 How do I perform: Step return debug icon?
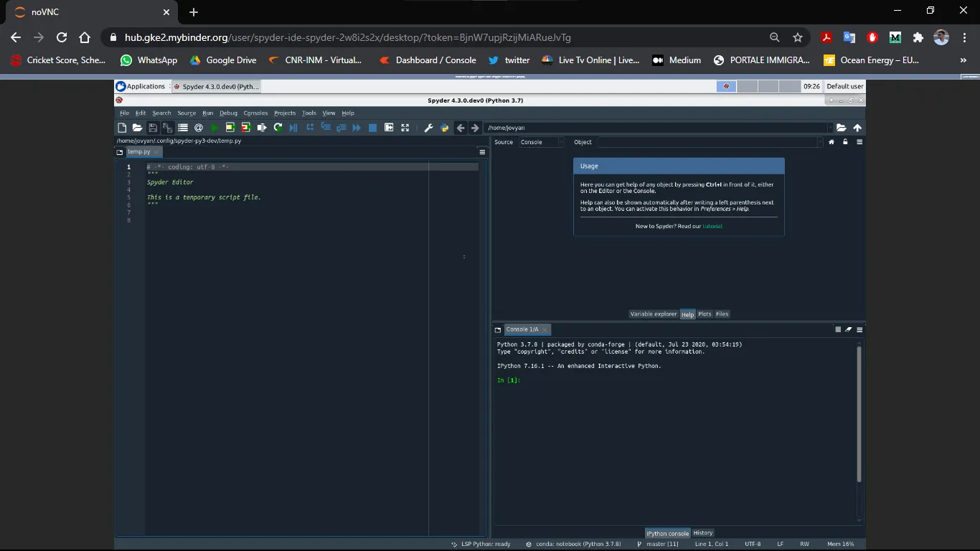pos(341,128)
